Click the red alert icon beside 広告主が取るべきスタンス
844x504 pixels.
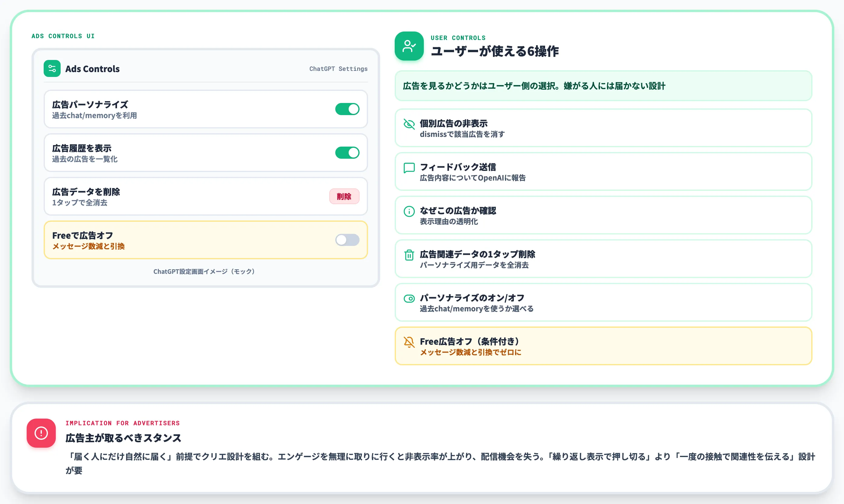[41, 433]
